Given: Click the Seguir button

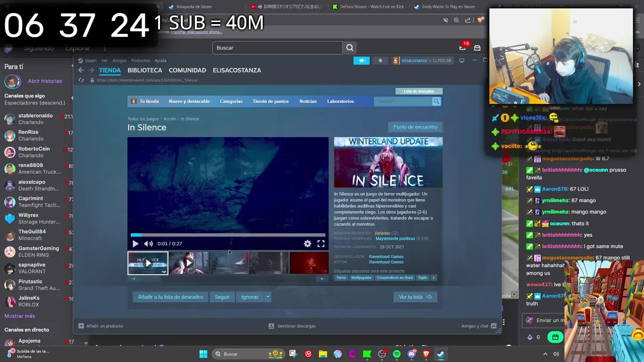Looking at the screenshot, I should click(222, 297).
